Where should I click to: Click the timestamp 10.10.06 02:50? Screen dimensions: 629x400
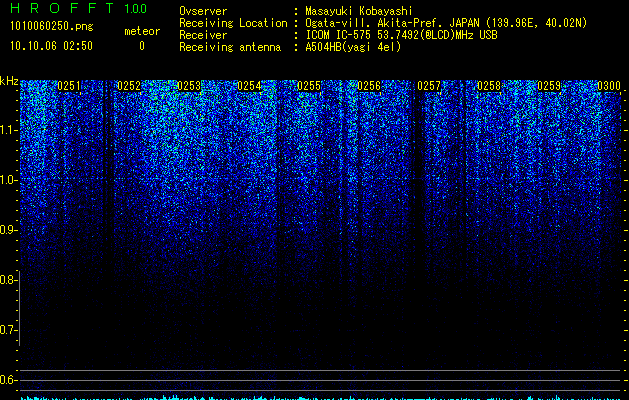click(x=51, y=46)
